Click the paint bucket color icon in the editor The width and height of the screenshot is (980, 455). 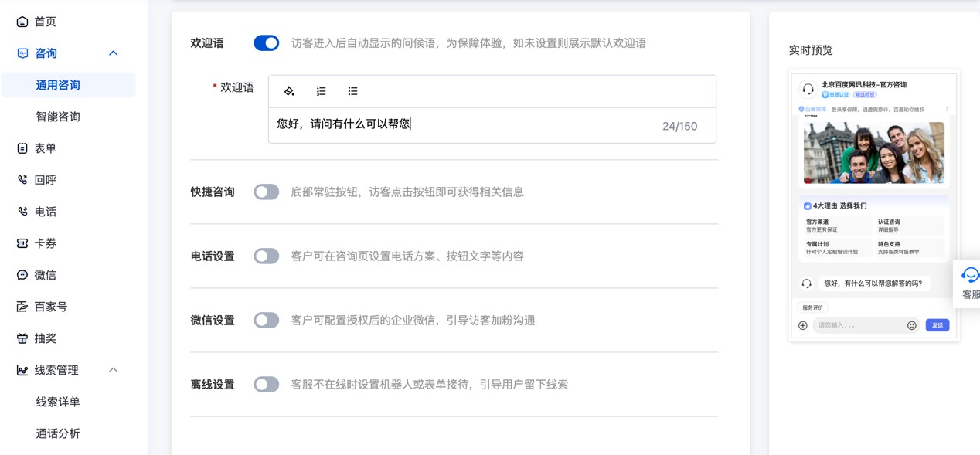[x=289, y=91]
